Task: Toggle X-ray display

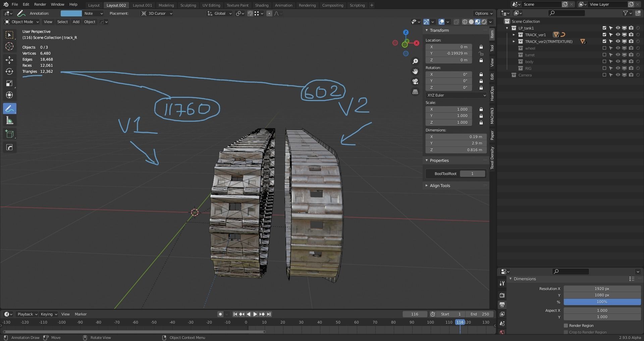Action: 456,22
